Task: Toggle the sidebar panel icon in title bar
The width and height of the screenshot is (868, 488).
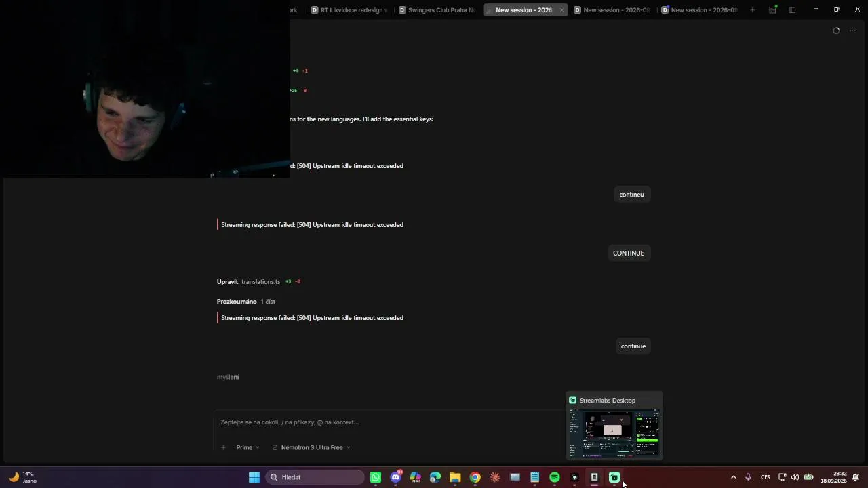Action: tap(792, 10)
